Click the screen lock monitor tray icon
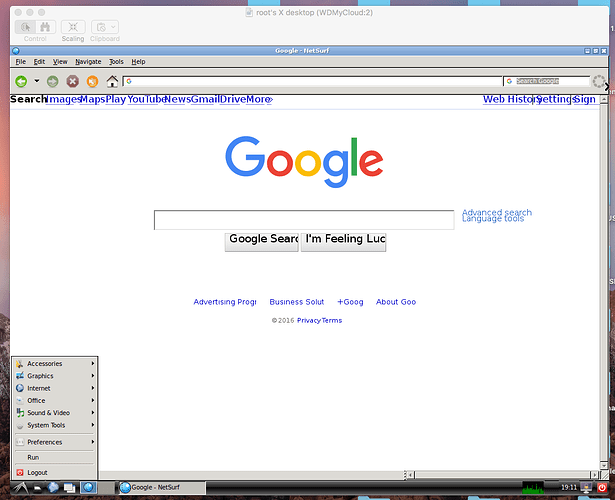The height and width of the screenshot is (500, 615). pos(586,487)
